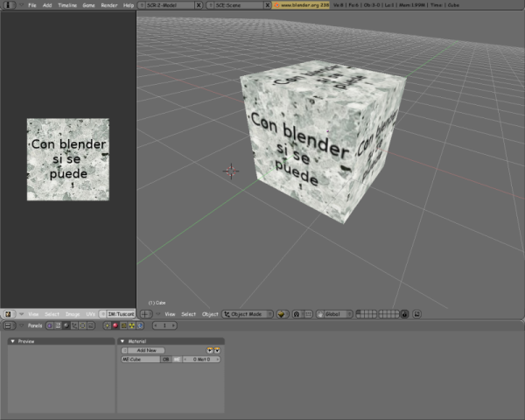Delete the SCR:2-Model screen with X
The width and height of the screenshot is (525, 420).
(x=199, y=5)
